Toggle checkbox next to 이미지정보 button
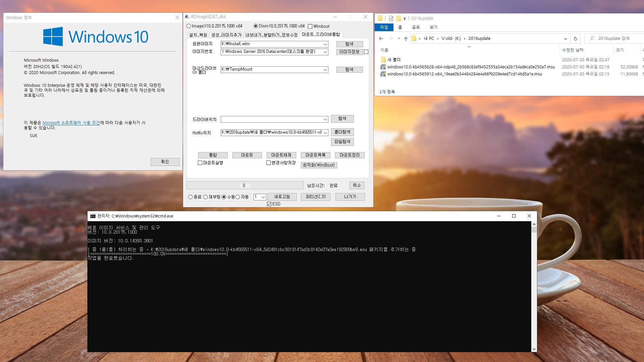644x362 pixels. coord(366,52)
